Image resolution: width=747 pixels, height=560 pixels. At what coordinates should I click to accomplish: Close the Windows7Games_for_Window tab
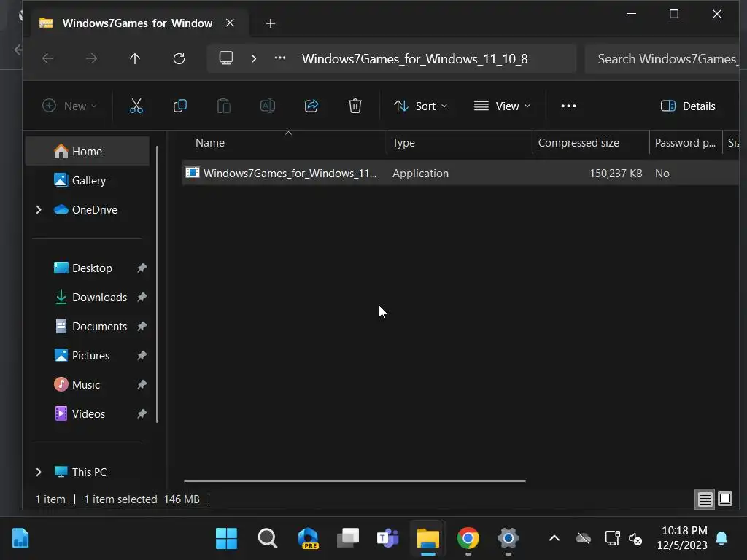coord(230,23)
